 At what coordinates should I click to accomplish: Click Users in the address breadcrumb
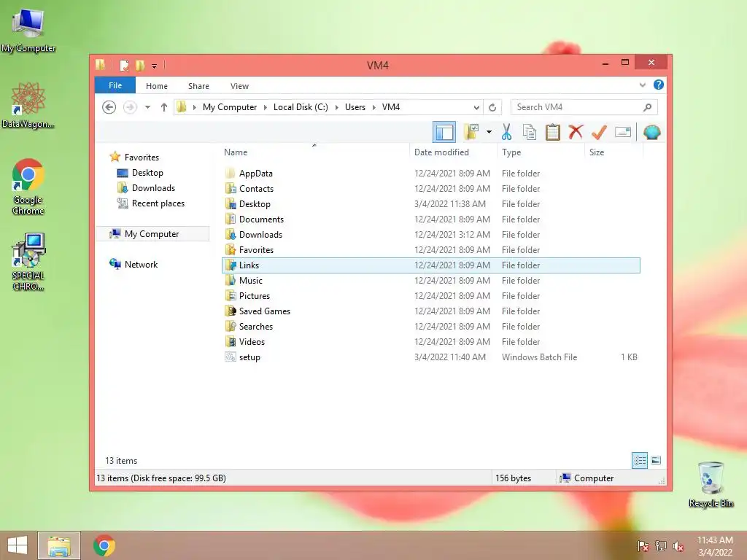355,107
